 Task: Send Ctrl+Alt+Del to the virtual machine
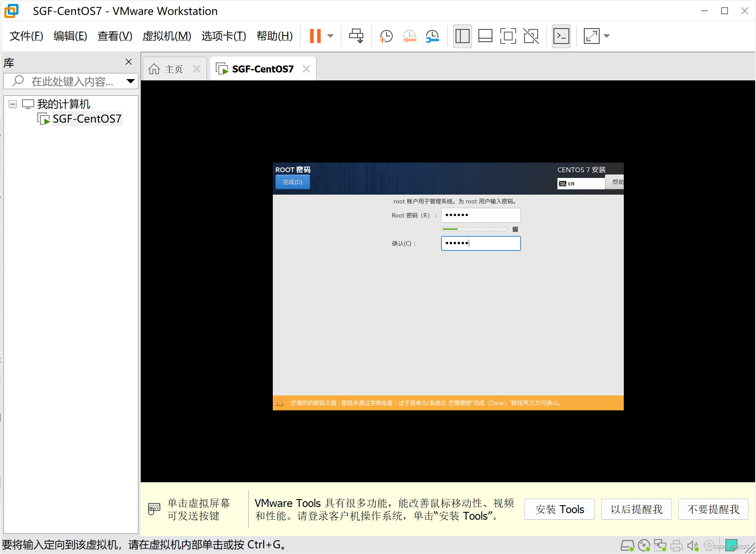[x=356, y=36]
